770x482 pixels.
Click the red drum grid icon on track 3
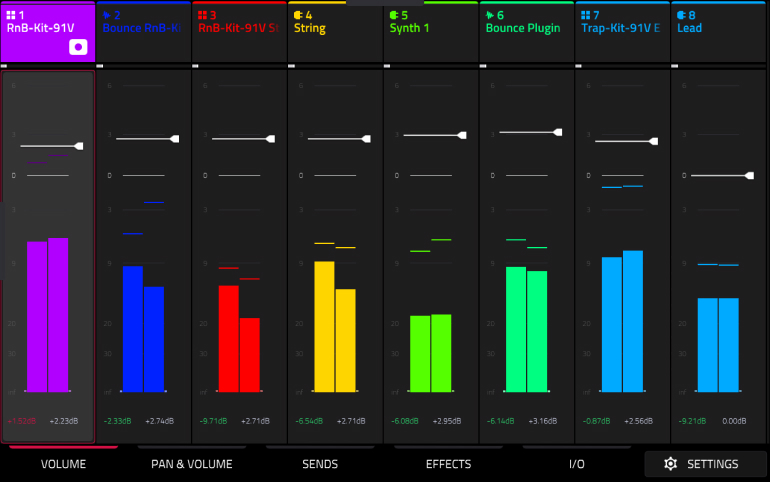click(202, 15)
